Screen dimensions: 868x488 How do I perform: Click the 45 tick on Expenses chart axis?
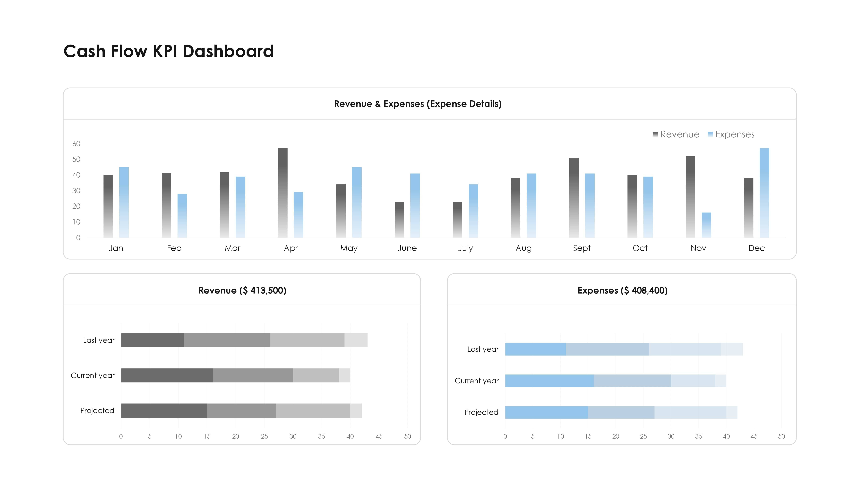pos(754,436)
